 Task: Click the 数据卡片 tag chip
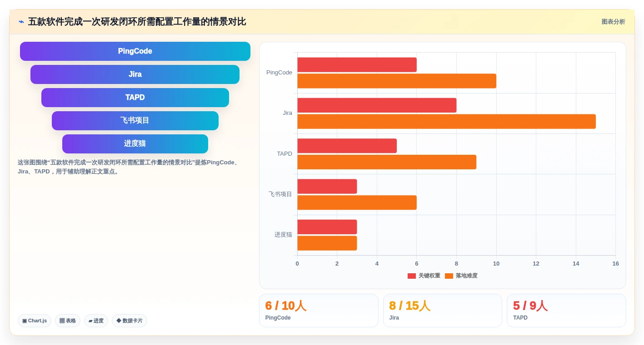click(x=130, y=321)
